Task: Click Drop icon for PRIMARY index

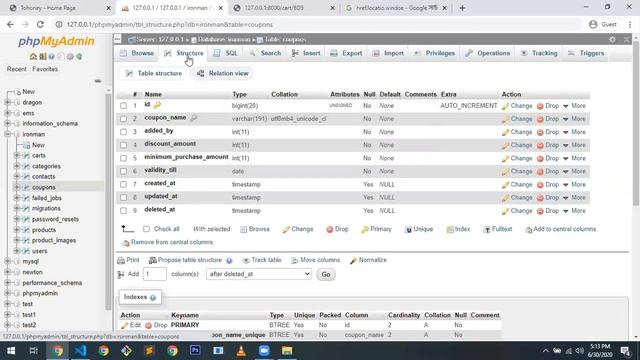Action: [x=149, y=325]
